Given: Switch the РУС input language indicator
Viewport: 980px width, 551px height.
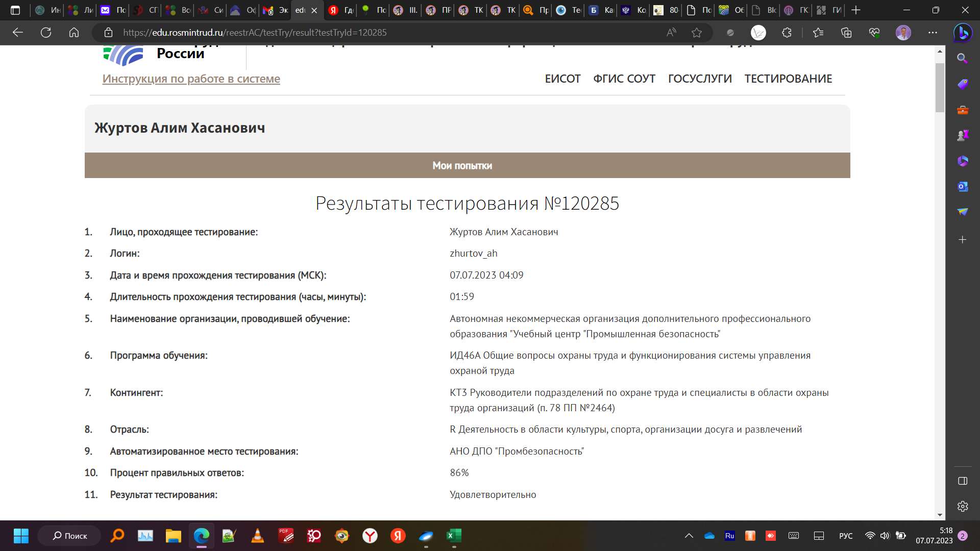Looking at the screenshot, I should coord(846,536).
